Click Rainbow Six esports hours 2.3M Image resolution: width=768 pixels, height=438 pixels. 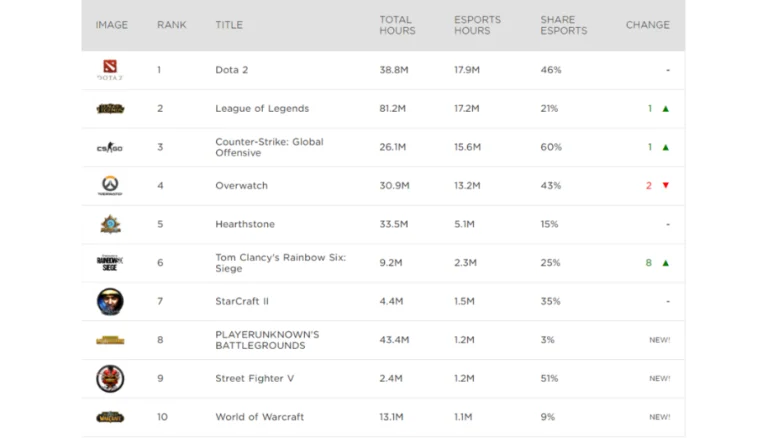click(465, 263)
